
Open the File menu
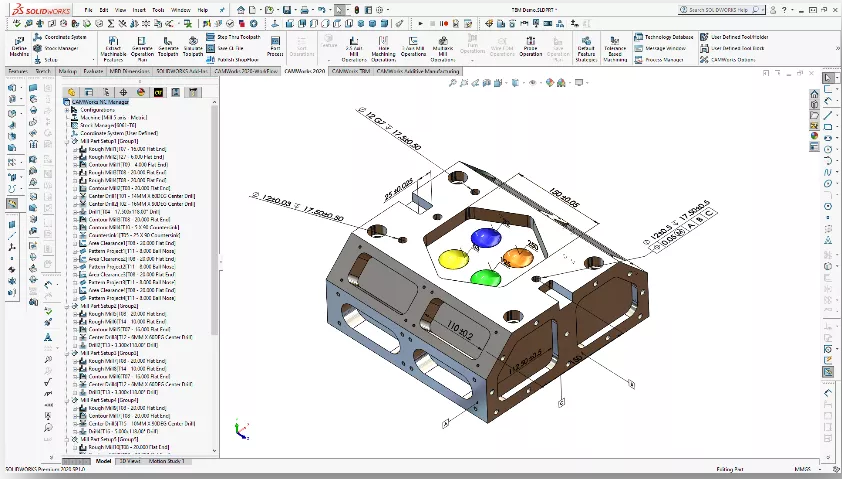coord(88,10)
